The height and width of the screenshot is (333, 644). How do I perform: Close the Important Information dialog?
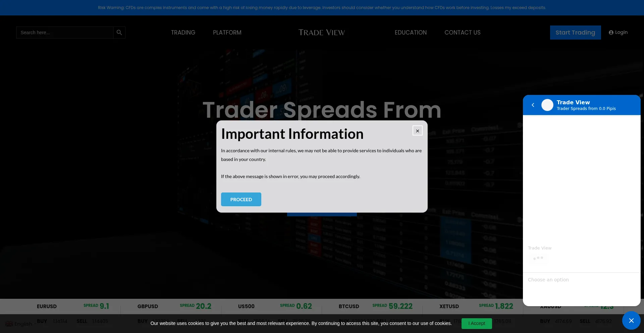(418, 131)
